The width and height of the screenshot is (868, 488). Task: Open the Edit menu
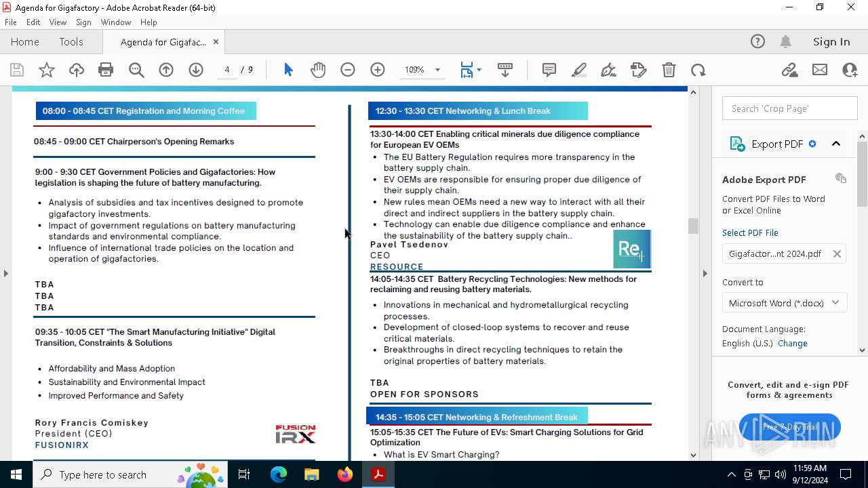pos(33,22)
